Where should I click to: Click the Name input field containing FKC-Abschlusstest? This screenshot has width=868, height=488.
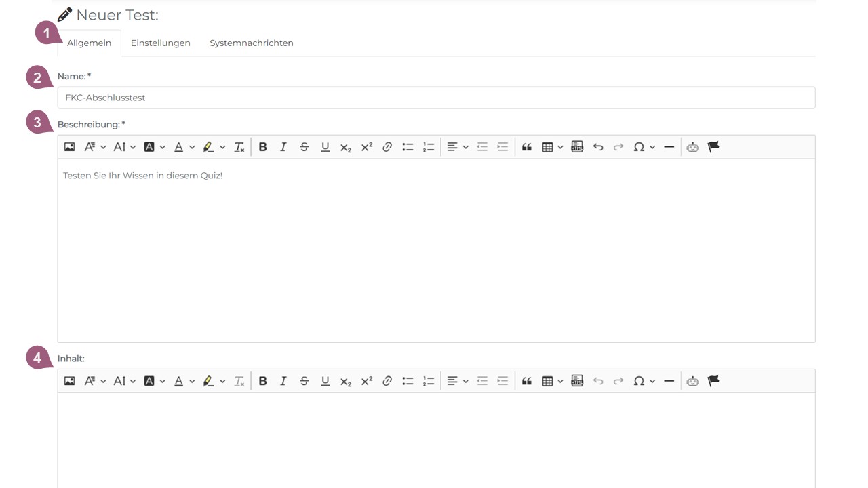pos(435,98)
